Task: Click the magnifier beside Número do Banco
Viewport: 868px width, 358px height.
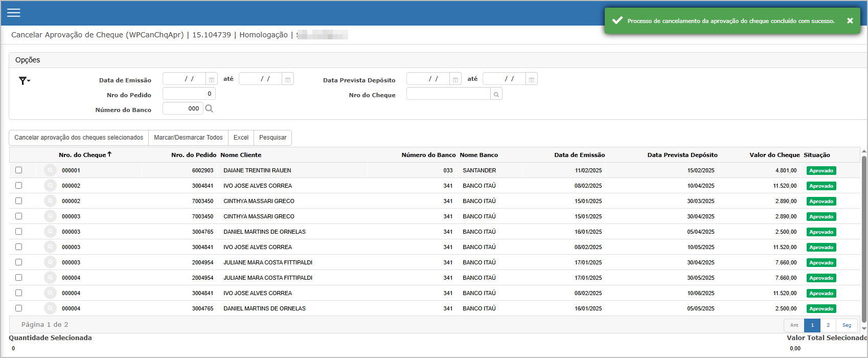Action: 209,108
